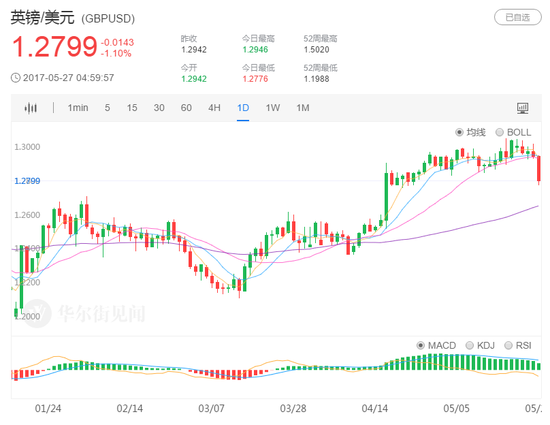Choose the 30 minute timeframe
This screenshot has width=550, height=425.
[x=159, y=108]
